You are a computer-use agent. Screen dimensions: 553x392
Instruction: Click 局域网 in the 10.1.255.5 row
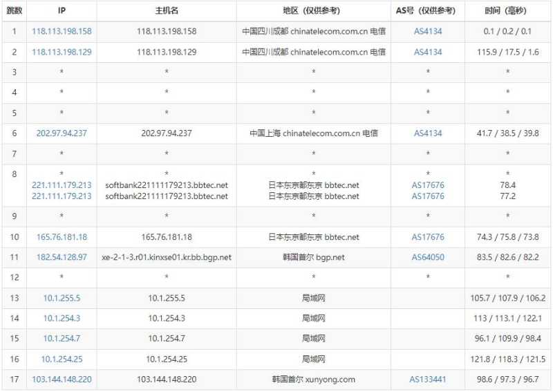pos(314,298)
